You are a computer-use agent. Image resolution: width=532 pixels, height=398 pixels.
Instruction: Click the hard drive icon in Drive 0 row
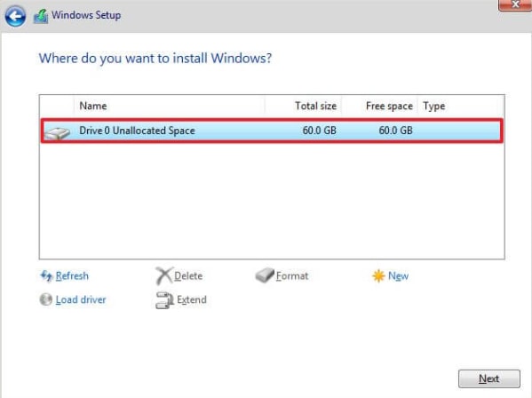58,132
